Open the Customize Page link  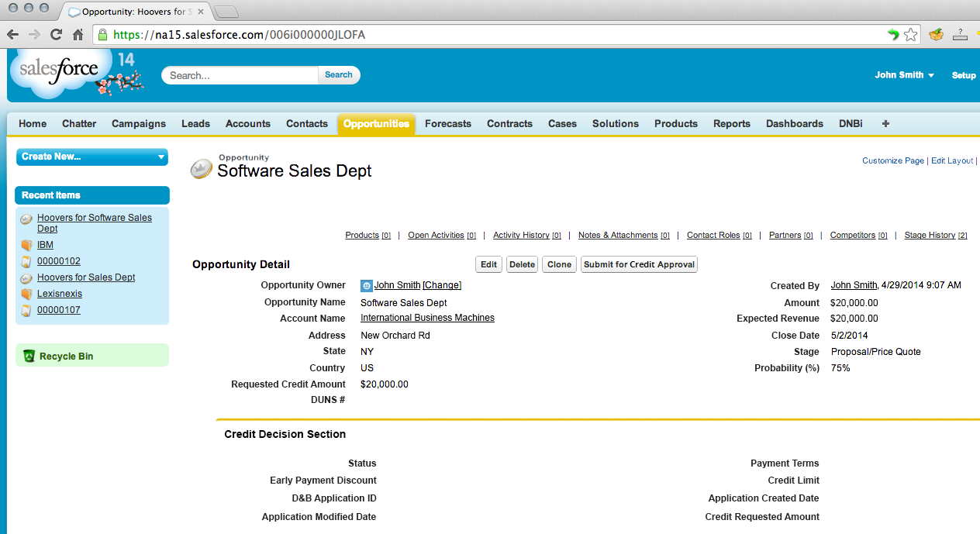click(x=893, y=160)
